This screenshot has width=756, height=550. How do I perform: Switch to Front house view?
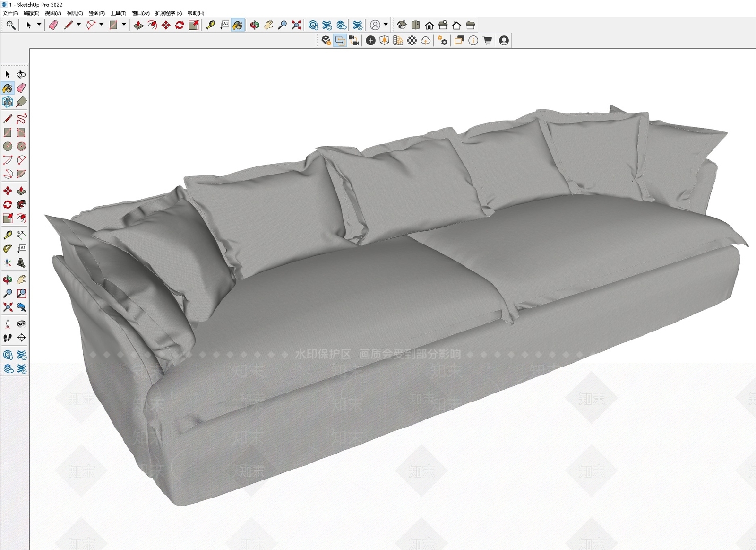tap(429, 25)
